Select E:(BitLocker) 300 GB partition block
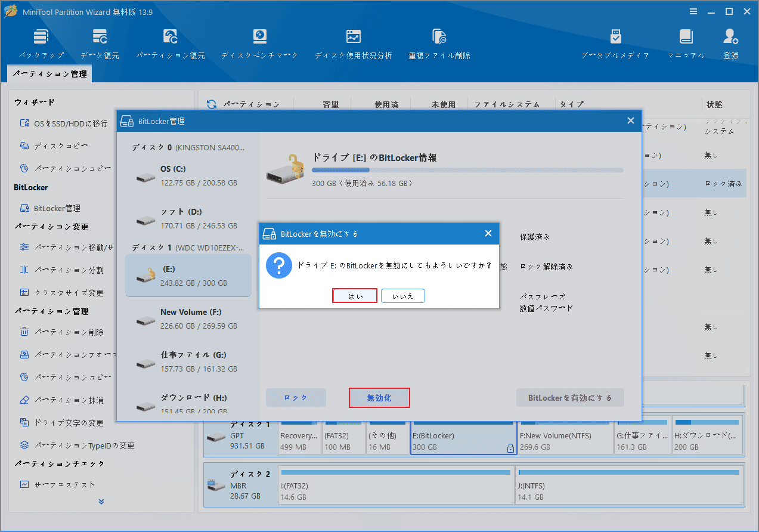This screenshot has width=759, height=532. pos(463,437)
